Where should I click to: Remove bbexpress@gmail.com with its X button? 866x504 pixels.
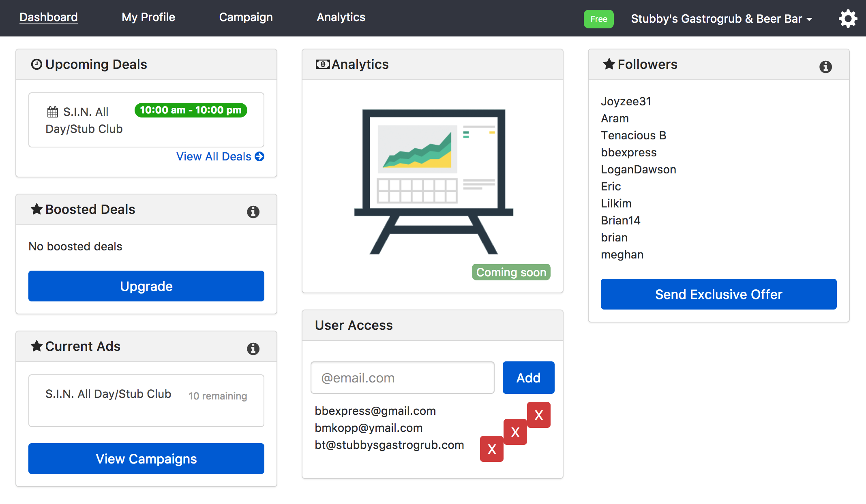pyautogui.click(x=539, y=415)
